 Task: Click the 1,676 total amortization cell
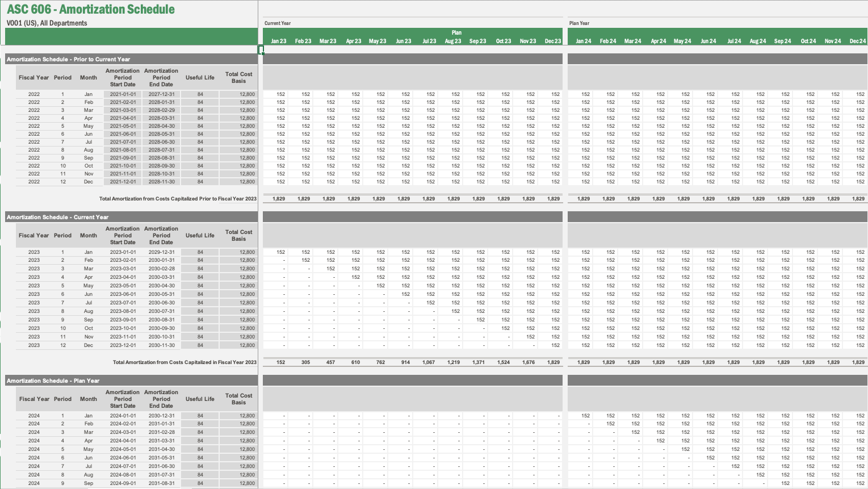[528, 362]
